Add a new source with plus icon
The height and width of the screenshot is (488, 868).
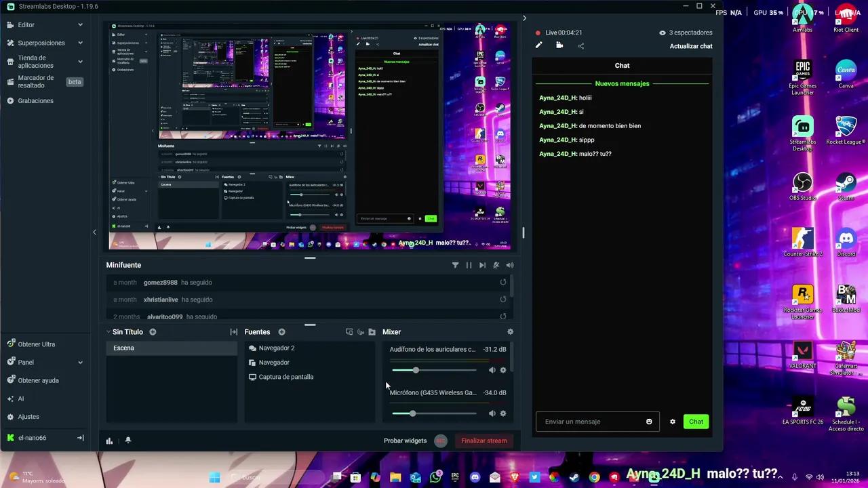tap(281, 331)
